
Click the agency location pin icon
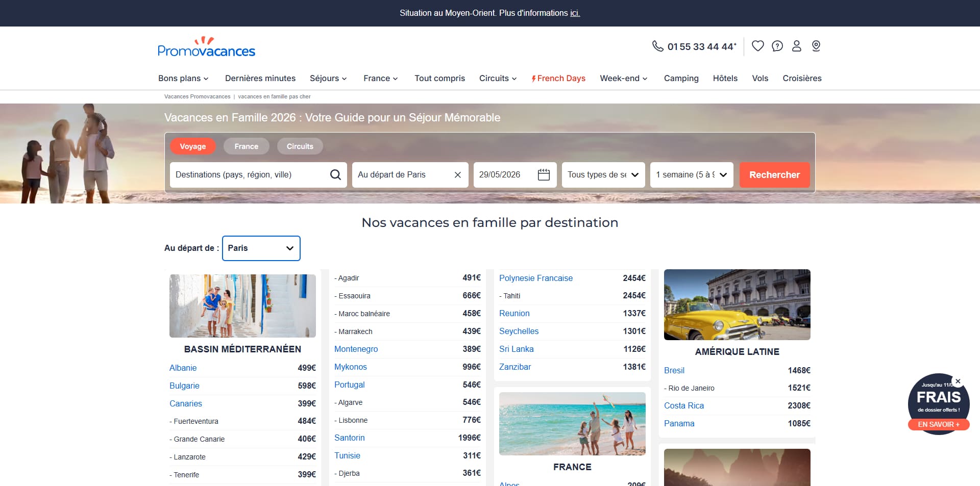pos(816,46)
